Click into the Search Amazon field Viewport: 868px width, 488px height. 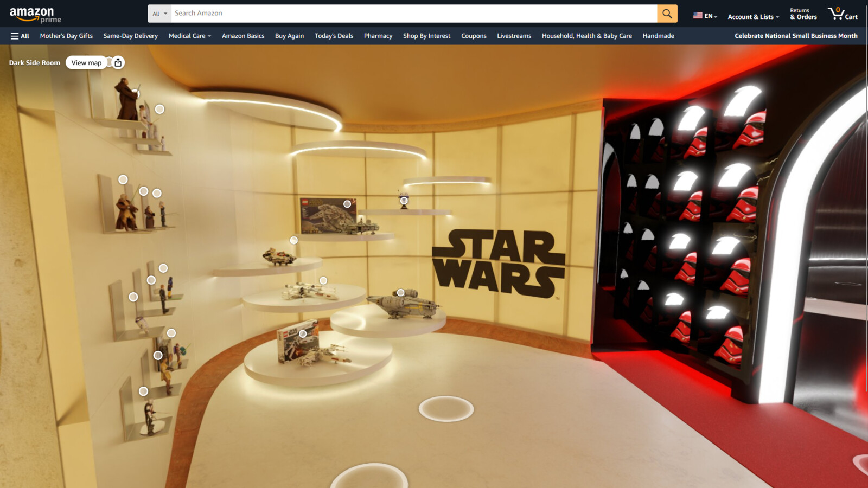414,14
